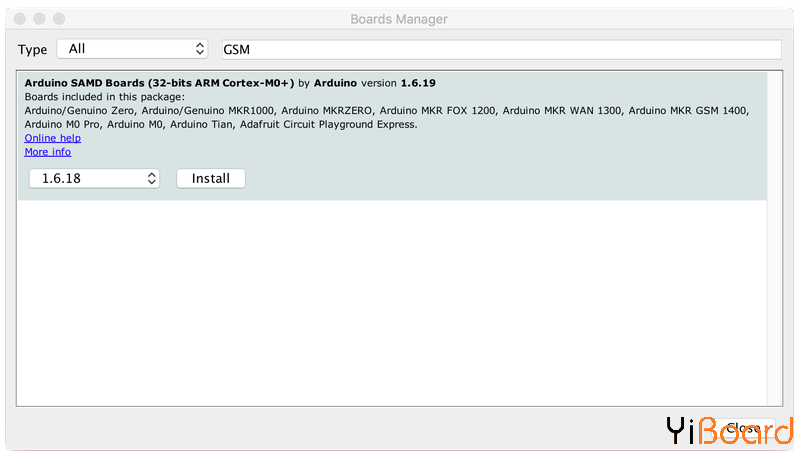Click 'Arduino MKR GSM 1400' board name
This screenshot has height=458, width=800.
687,111
